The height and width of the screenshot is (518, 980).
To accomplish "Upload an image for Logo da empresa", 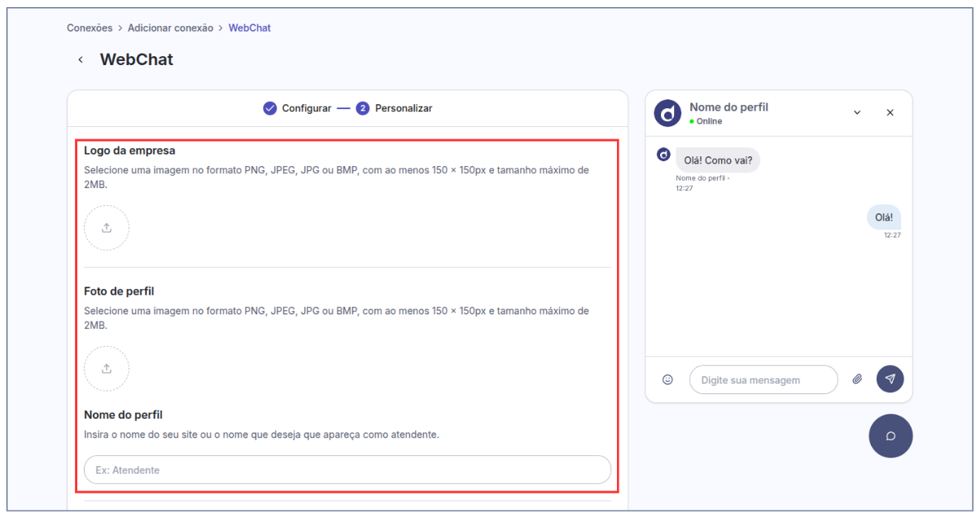I will click(107, 228).
